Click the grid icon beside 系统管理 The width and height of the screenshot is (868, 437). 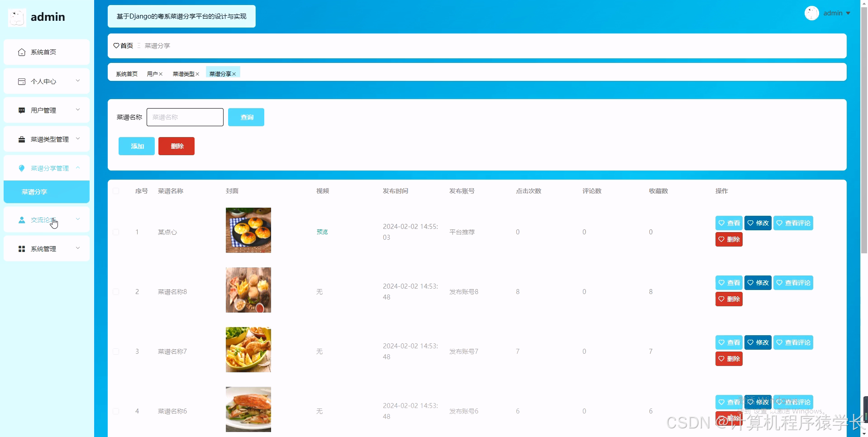[22, 249]
